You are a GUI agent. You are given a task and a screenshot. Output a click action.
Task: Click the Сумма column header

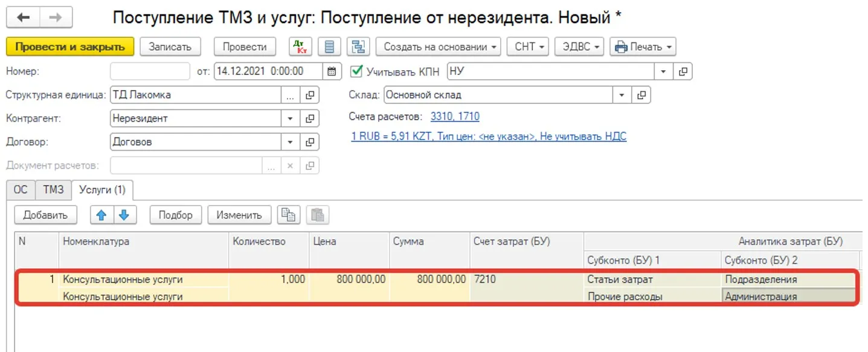click(x=429, y=250)
